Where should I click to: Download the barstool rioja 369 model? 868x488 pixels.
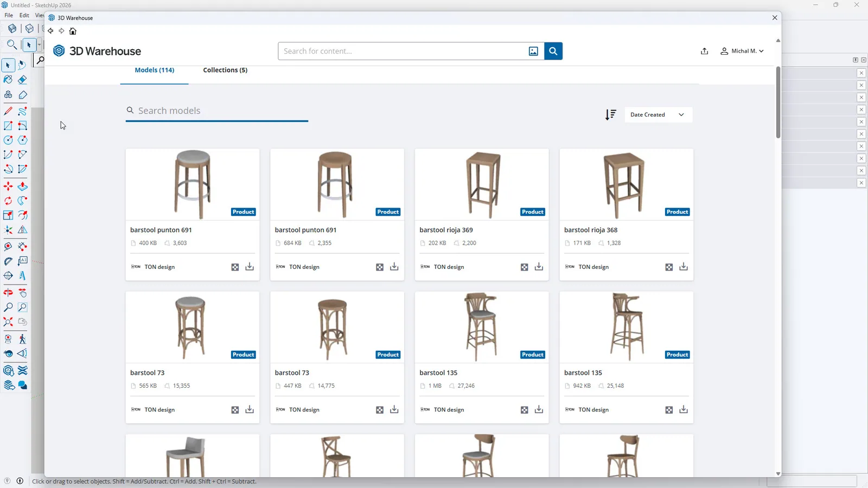pos(539,267)
